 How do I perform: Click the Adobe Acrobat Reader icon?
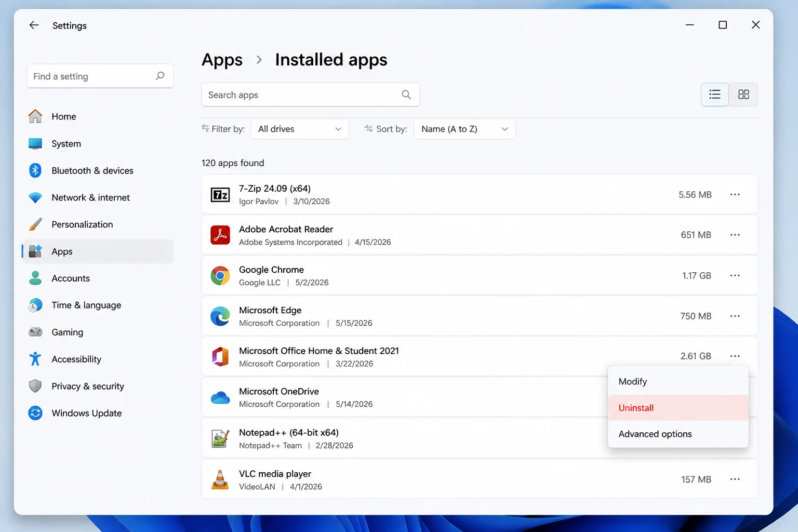click(220, 235)
